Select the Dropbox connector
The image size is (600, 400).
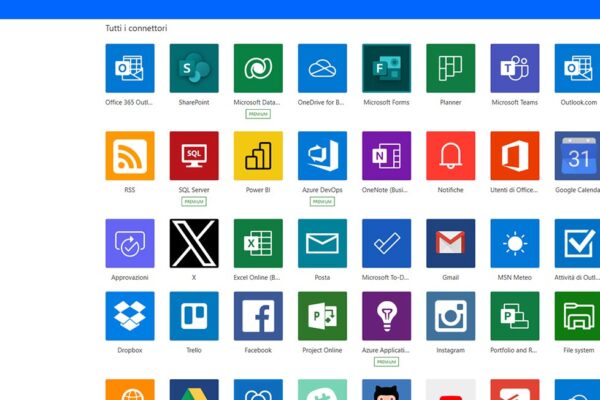[130, 316]
